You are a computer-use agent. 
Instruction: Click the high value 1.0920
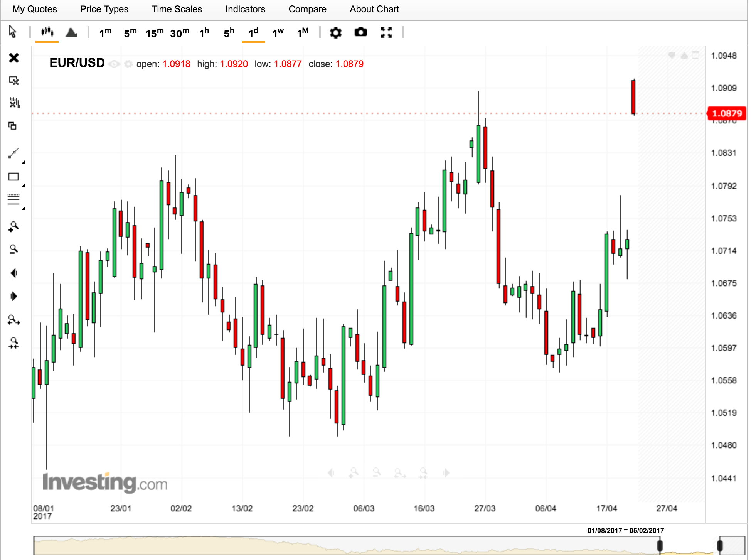(x=234, y=64)
